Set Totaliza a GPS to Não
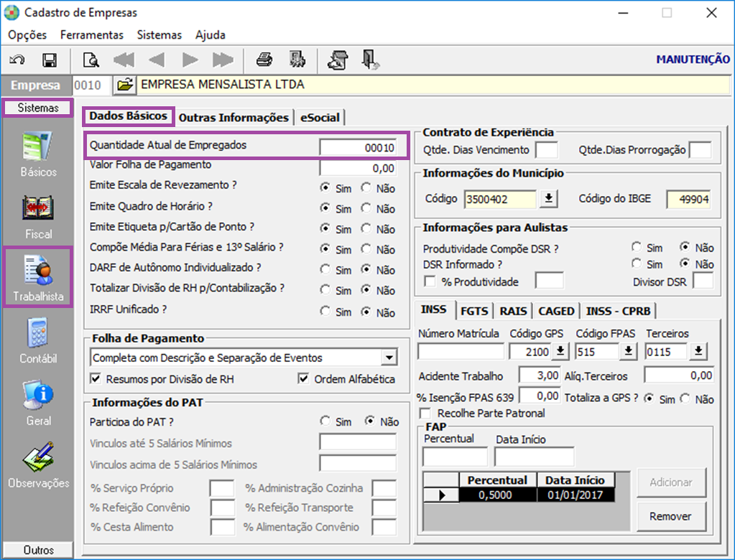The image size is (735, 560). point(685,398)
